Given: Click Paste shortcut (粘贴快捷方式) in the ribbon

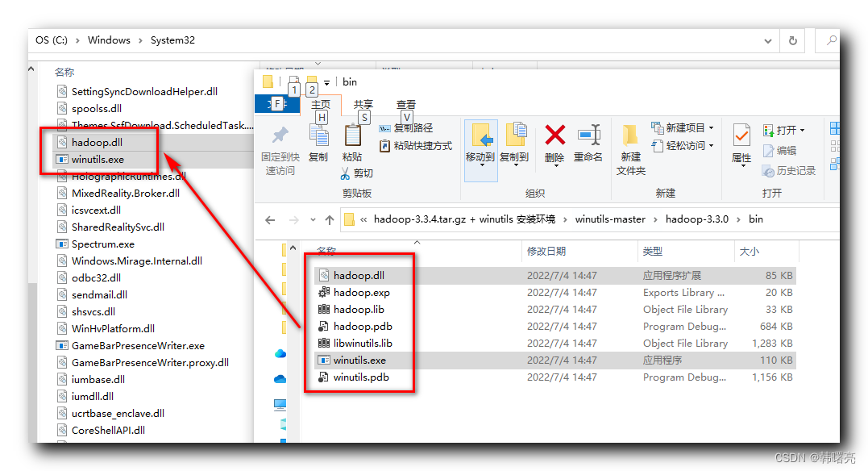Looking at the screenshot, I should [416, 146].
